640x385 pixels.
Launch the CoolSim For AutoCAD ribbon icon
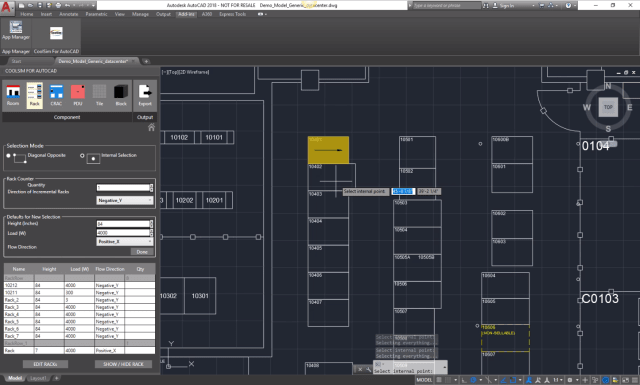pyautogui.click(x=56, y=33)
